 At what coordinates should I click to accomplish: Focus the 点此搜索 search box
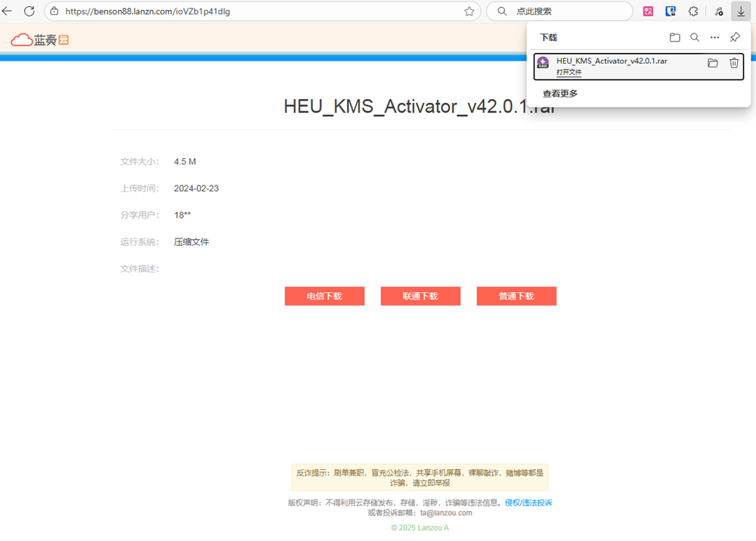[559, 11]
